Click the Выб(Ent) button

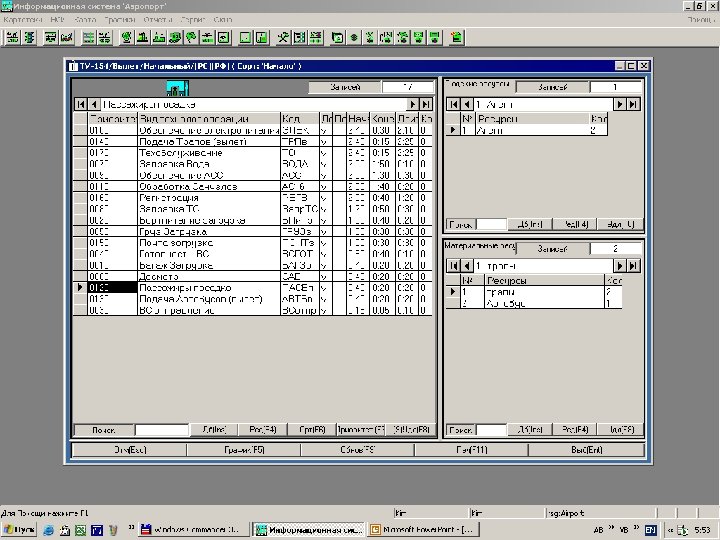[586, 450]
